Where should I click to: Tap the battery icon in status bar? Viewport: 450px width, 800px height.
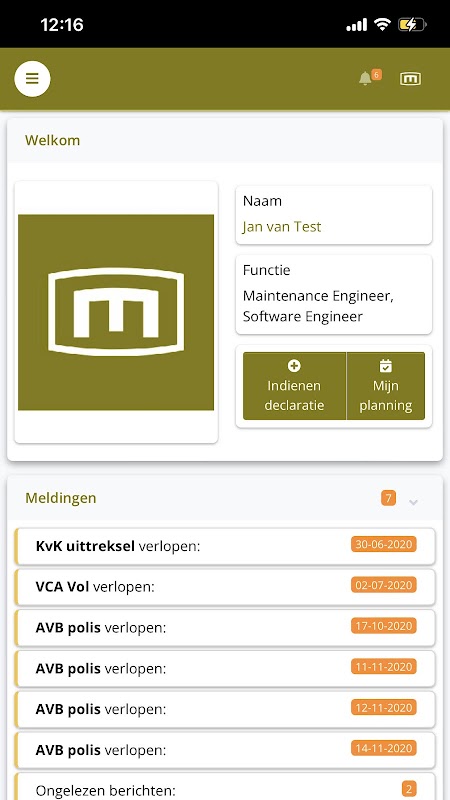point(412,24)
